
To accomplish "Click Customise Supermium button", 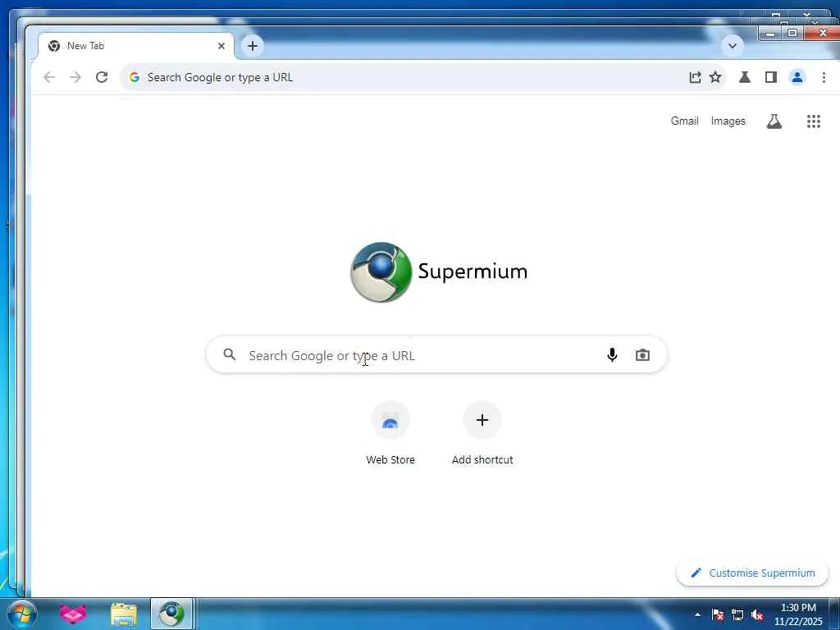I will [753, 573].
